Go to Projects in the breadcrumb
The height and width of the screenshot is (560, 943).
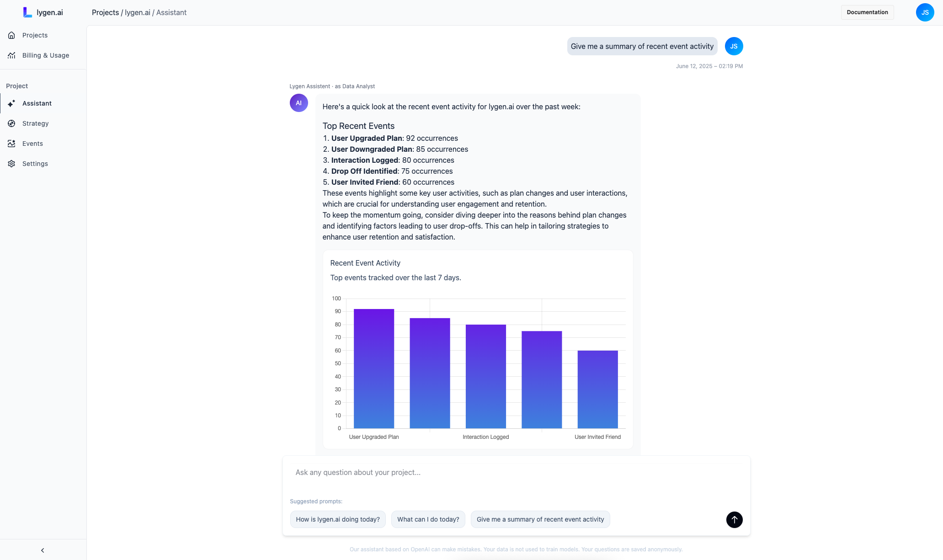(105, 12)
